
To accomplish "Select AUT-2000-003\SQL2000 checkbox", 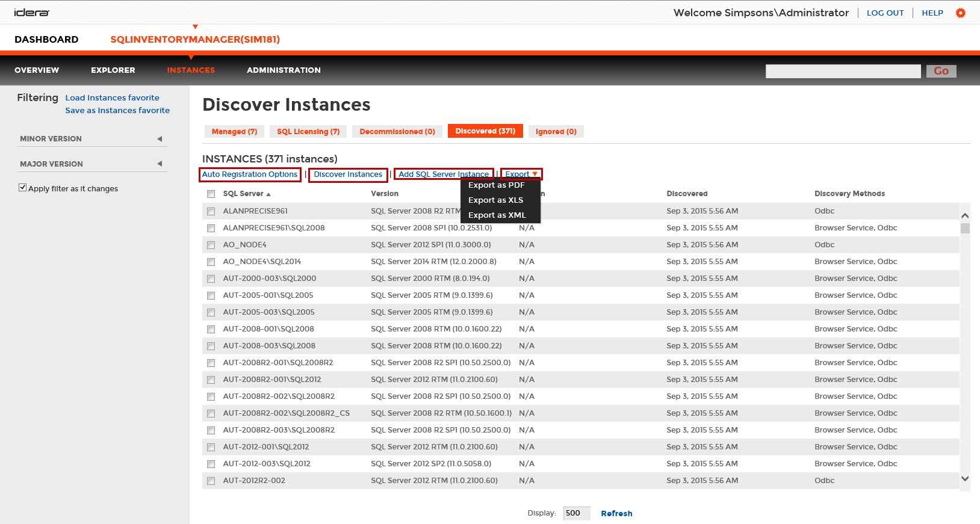I will coord(211,279).
